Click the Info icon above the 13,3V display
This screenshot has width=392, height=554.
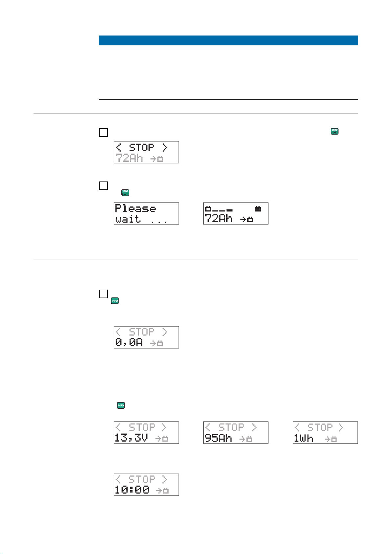121,405
